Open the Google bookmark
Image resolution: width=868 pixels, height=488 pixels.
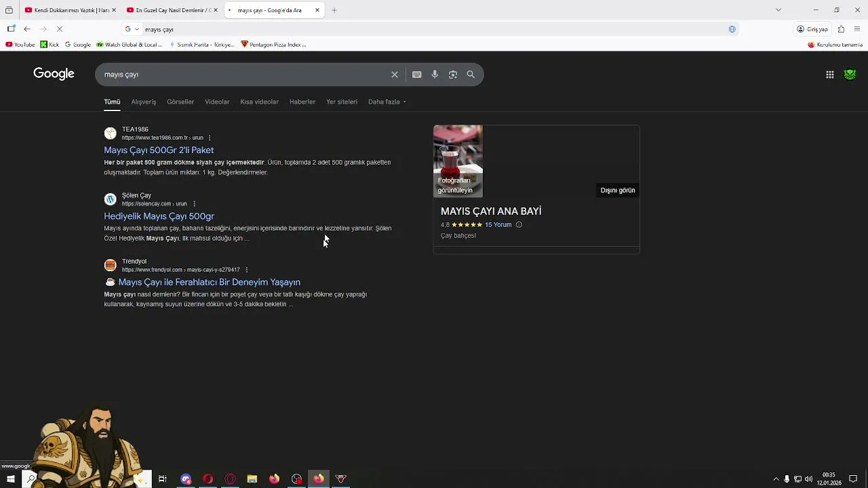pyautogui.click(x=77, y=45)
